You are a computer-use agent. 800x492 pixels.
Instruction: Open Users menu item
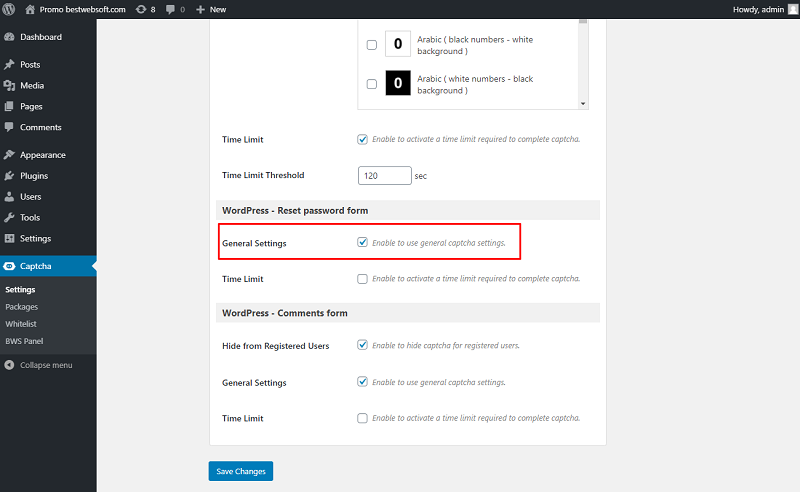point(48,196)
